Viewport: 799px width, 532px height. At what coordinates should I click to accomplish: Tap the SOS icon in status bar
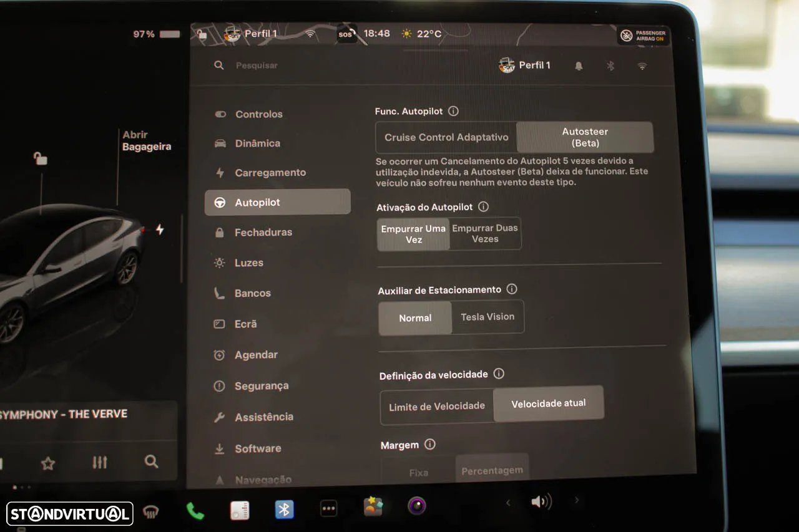[x=346, y=34]
